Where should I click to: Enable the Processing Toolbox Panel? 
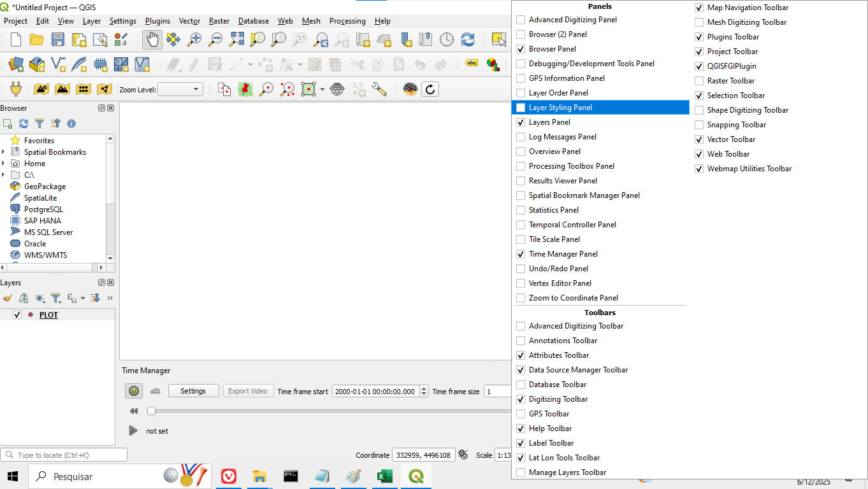pos(521,166)
